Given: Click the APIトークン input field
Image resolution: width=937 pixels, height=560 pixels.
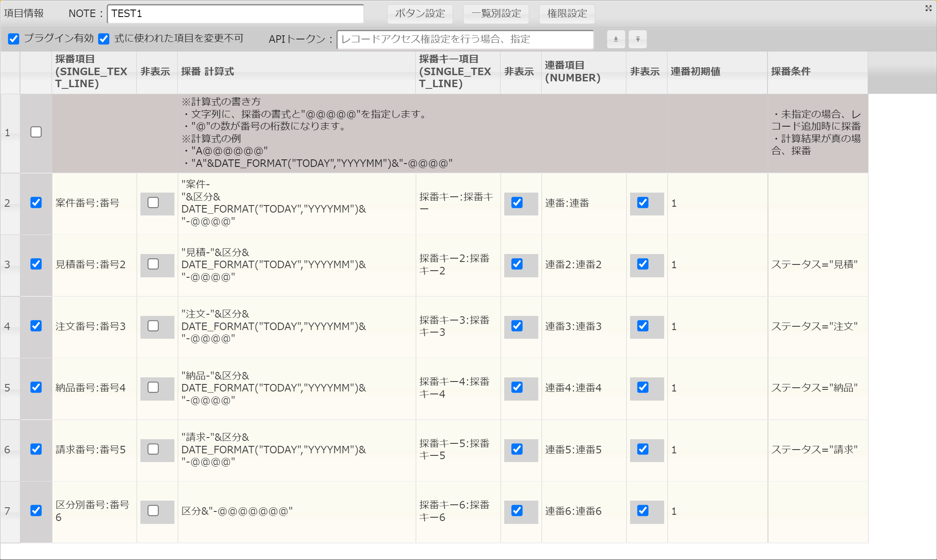Looking at the screenshot, I should 465,39.
